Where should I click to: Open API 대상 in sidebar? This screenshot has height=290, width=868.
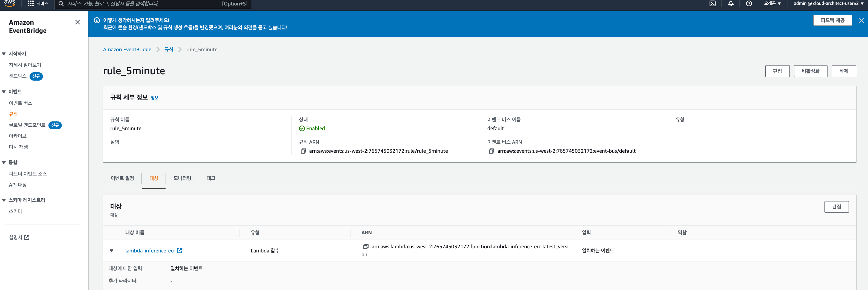[18, 185]
